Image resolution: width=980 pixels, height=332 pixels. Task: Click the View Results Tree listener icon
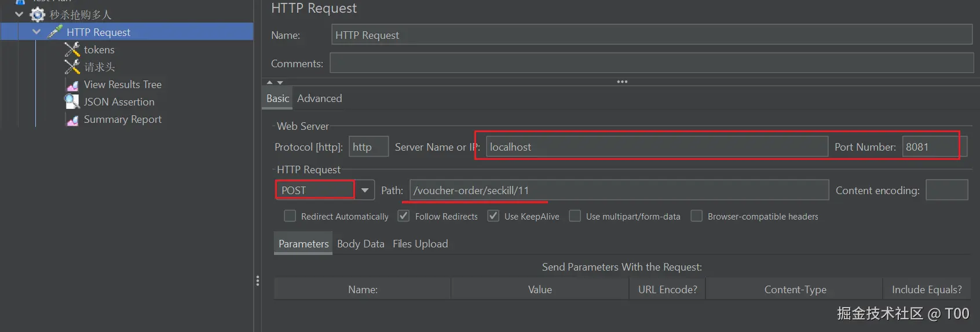pos(72,85)
